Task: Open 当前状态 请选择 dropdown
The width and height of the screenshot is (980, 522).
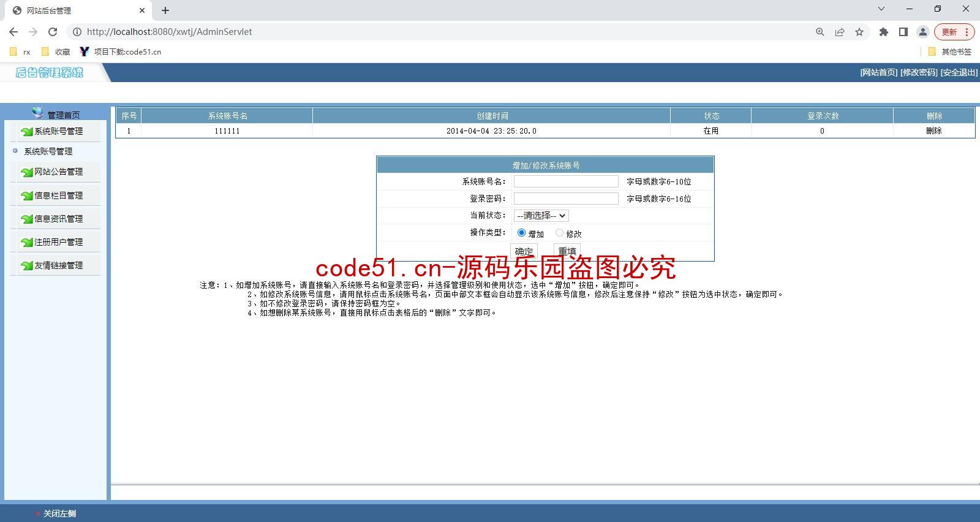Action: point(541,216)
